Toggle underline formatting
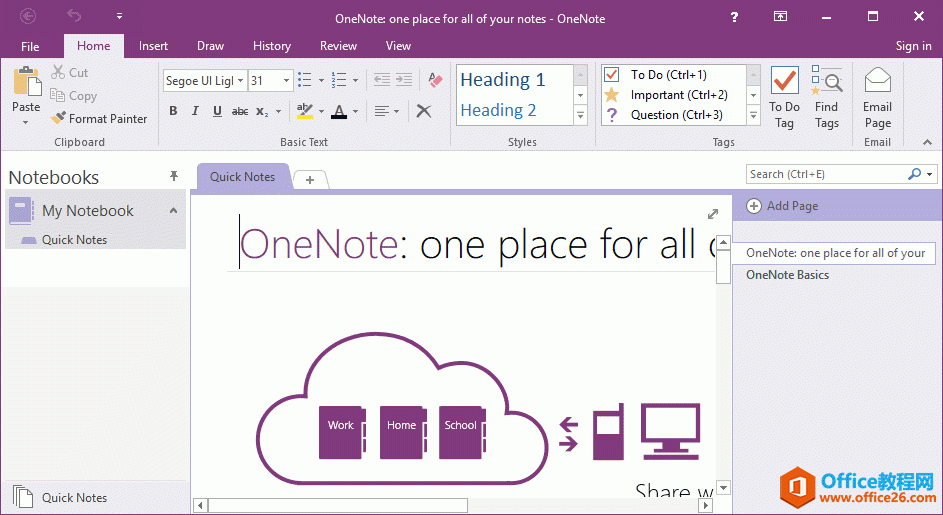Screen dimensions: 943x515 217,111
